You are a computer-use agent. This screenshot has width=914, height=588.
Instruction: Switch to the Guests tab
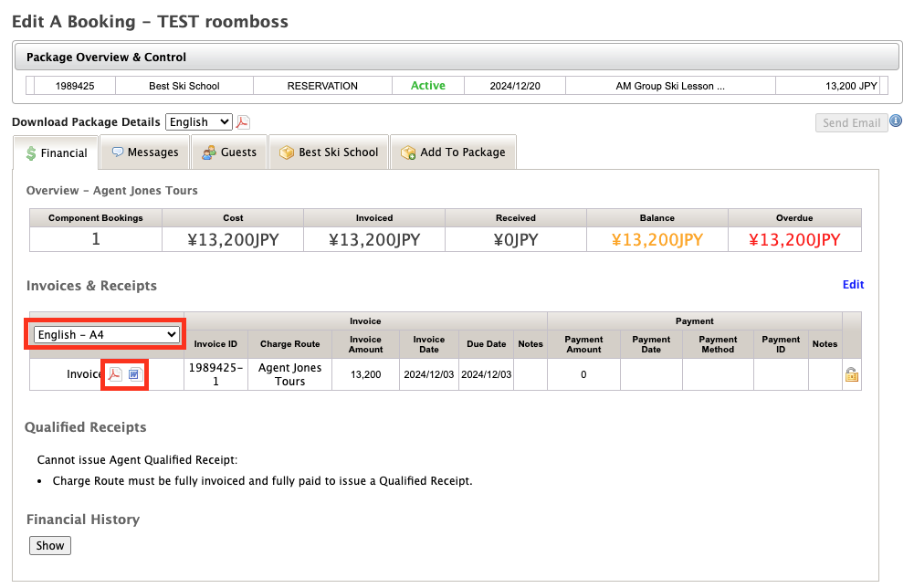pyautogui.click(x=229, y=152)
